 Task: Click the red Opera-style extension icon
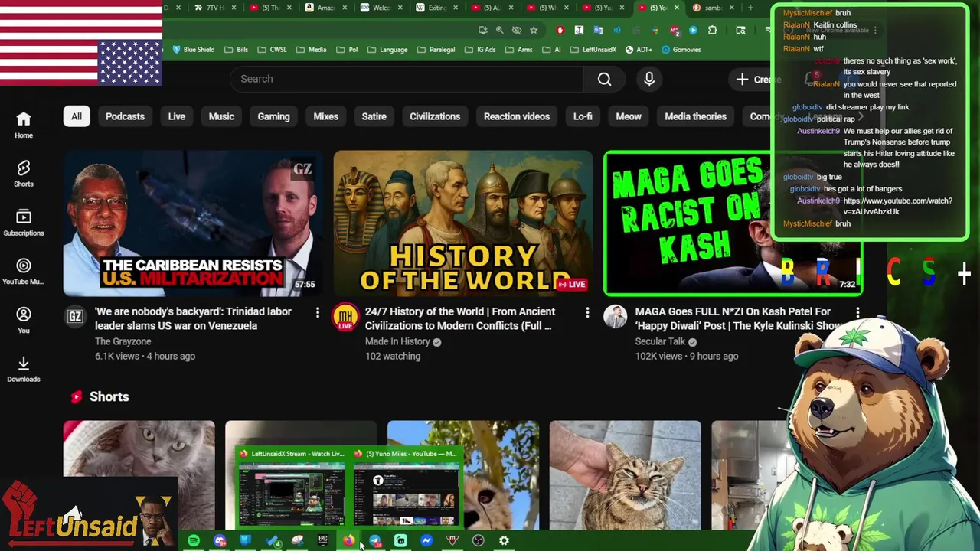(560, 30)
